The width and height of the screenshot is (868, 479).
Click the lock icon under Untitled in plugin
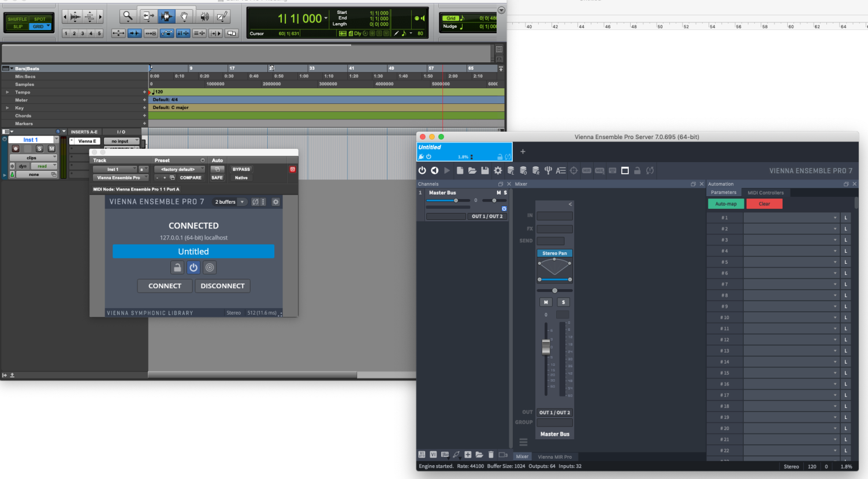pos(177,267)
